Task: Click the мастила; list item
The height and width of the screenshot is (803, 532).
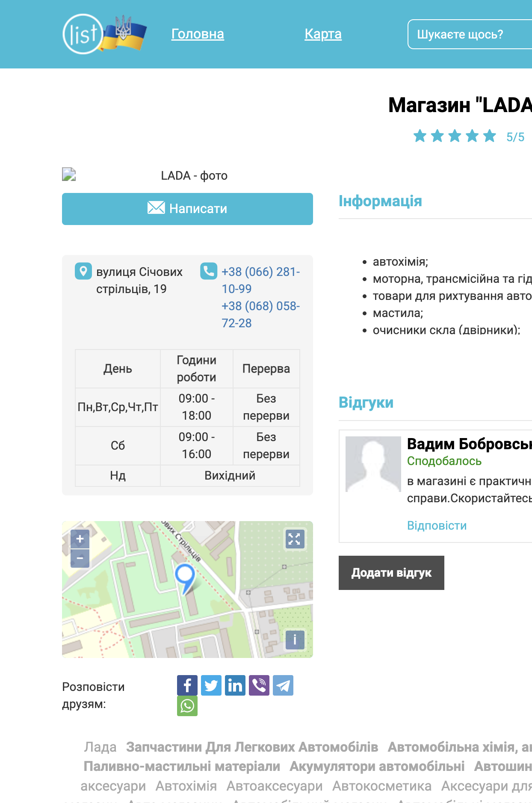Action: [398, 313]
